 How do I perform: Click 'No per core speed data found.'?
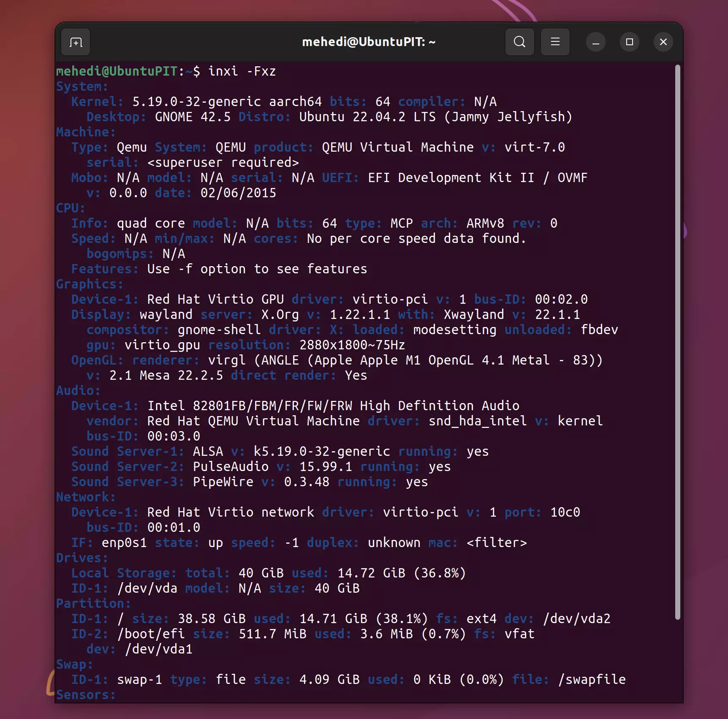pos(417,238)
